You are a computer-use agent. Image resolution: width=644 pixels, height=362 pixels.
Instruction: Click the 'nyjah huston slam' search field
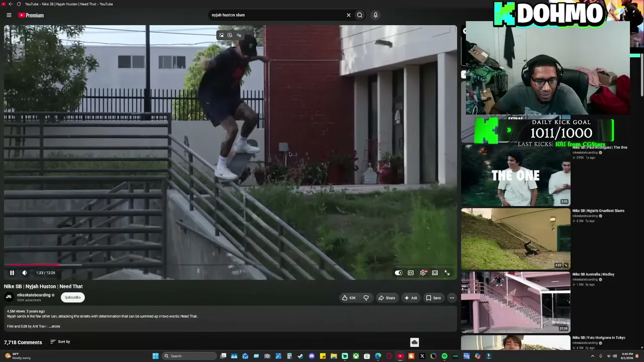277,15
